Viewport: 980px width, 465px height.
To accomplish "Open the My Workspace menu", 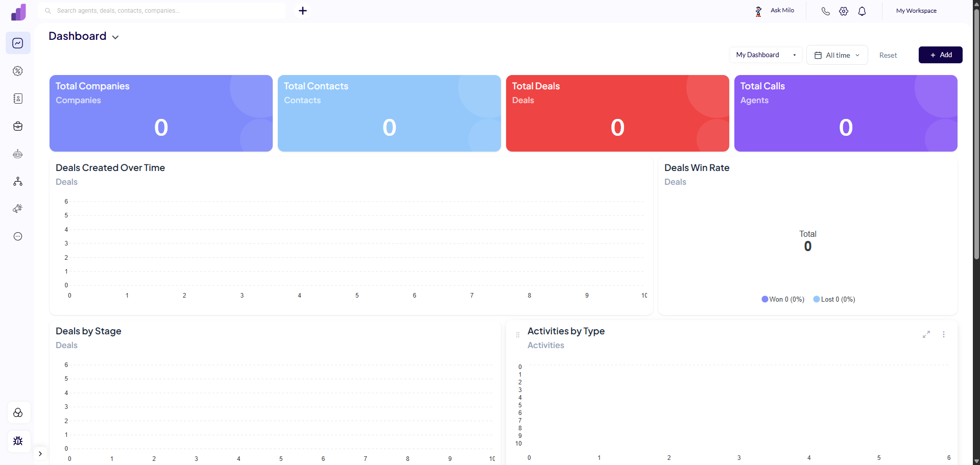I will [x=916, y=11].
